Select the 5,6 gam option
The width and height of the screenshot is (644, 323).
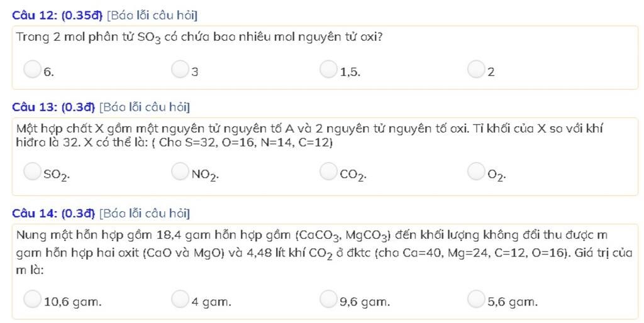[476, 298]
